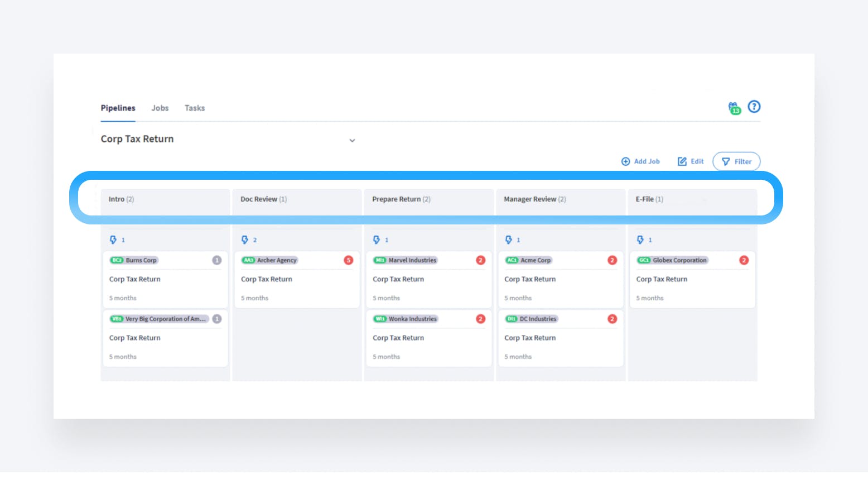Select the Pipelines tab
Screen dimensions: 868x479
point(118,108)
